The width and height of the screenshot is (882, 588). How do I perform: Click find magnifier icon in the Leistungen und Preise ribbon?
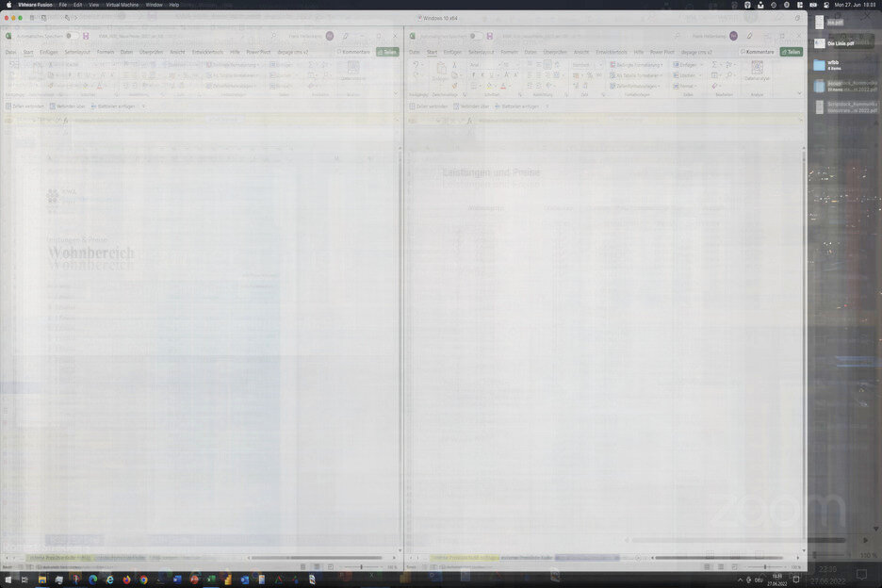tap(729, 75)
